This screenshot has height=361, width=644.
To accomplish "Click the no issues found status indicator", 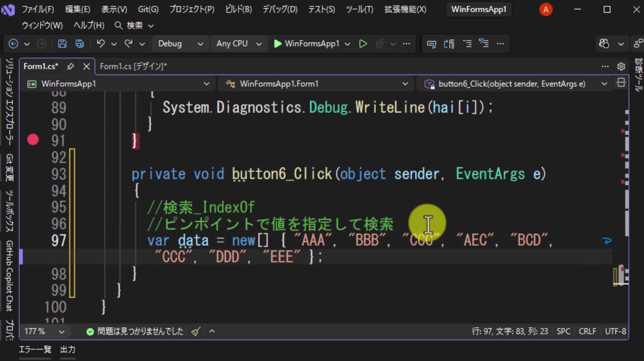I will 135,331.
